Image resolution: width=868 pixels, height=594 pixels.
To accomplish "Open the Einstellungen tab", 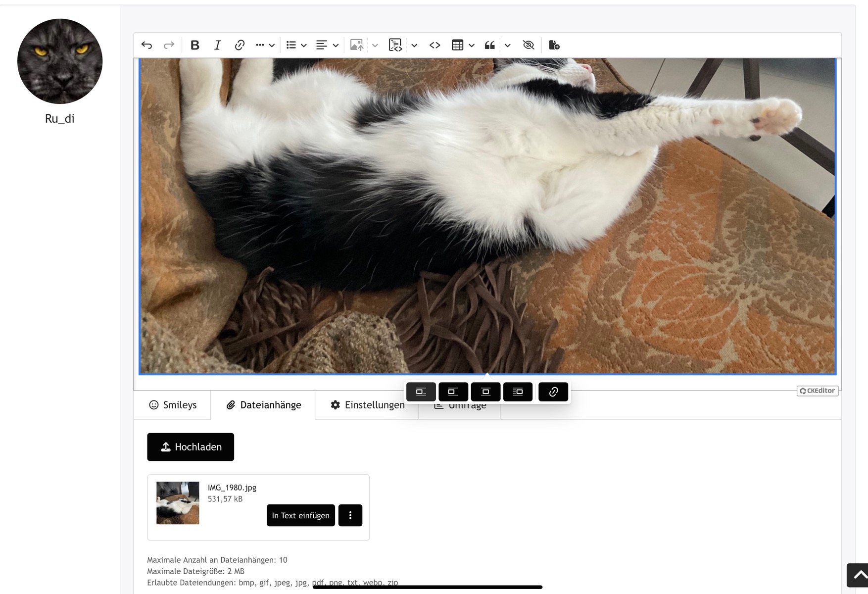I will [x=367, y=405].
